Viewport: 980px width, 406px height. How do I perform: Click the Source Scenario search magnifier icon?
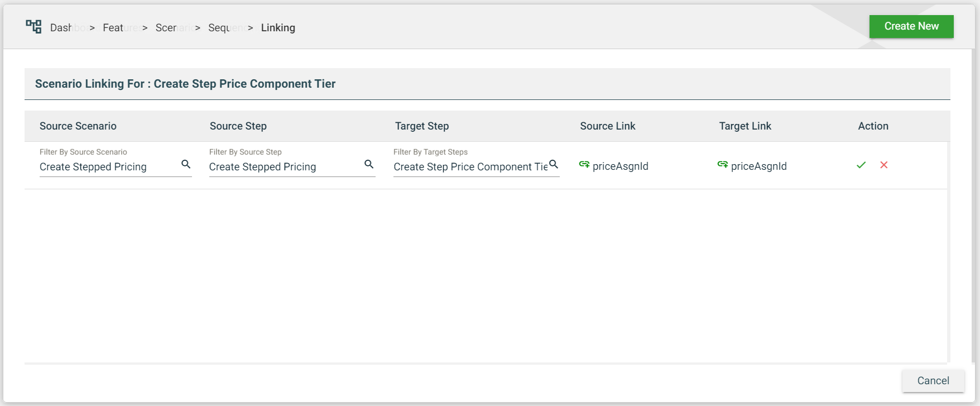(x=186, y=164)
